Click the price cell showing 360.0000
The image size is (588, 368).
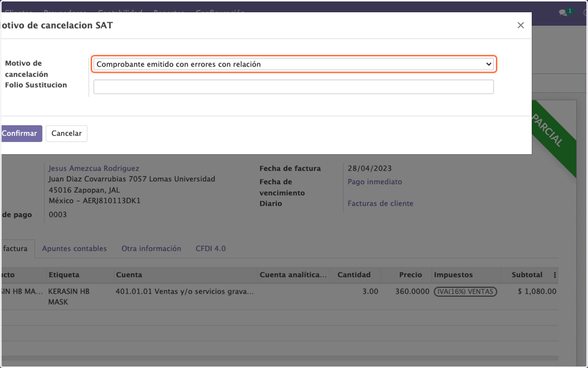click(x=413, y=291)
